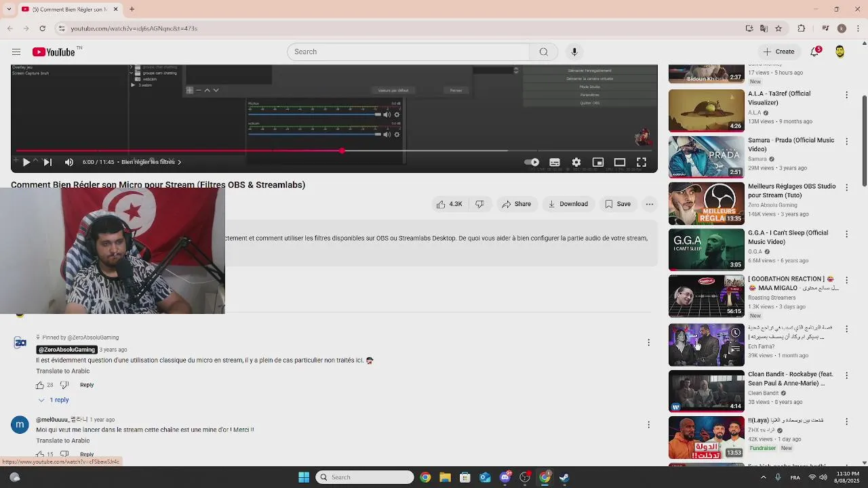Open options for Meilleurs Réglages OBS video
The height and width of the screenshot is (488, 868).
pos(846,187)
